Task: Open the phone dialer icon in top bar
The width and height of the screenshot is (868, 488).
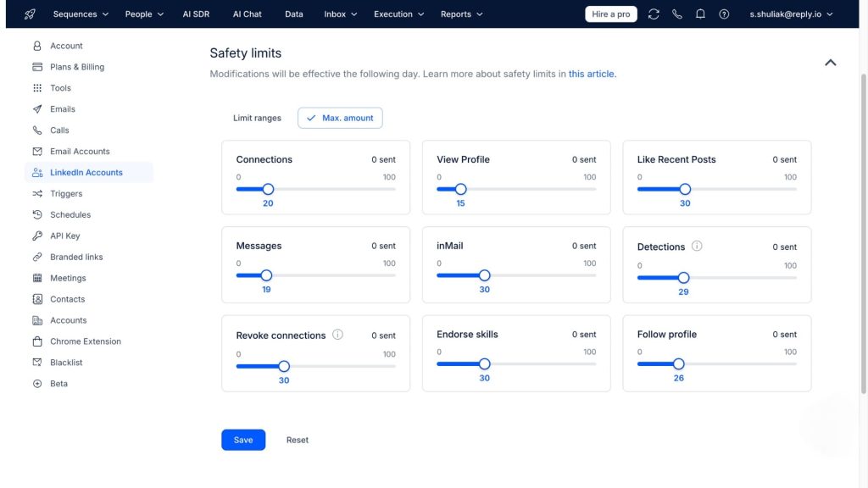Action: 677,14
